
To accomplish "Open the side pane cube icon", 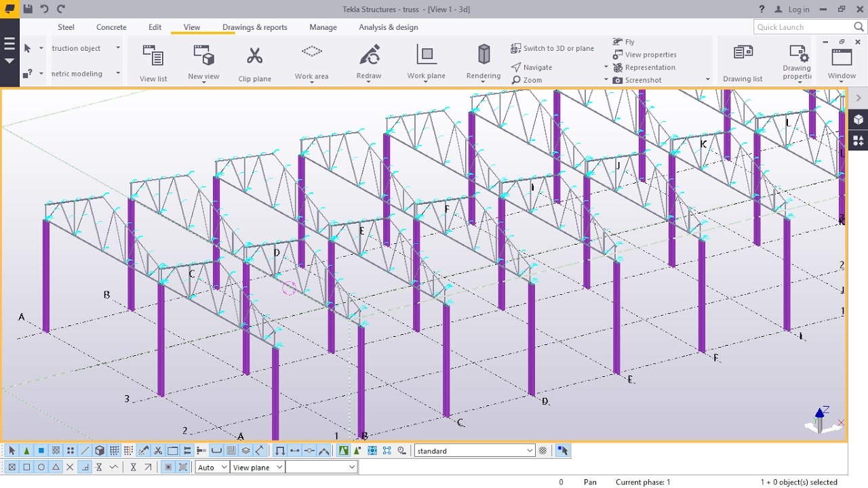I will point(859,119).
